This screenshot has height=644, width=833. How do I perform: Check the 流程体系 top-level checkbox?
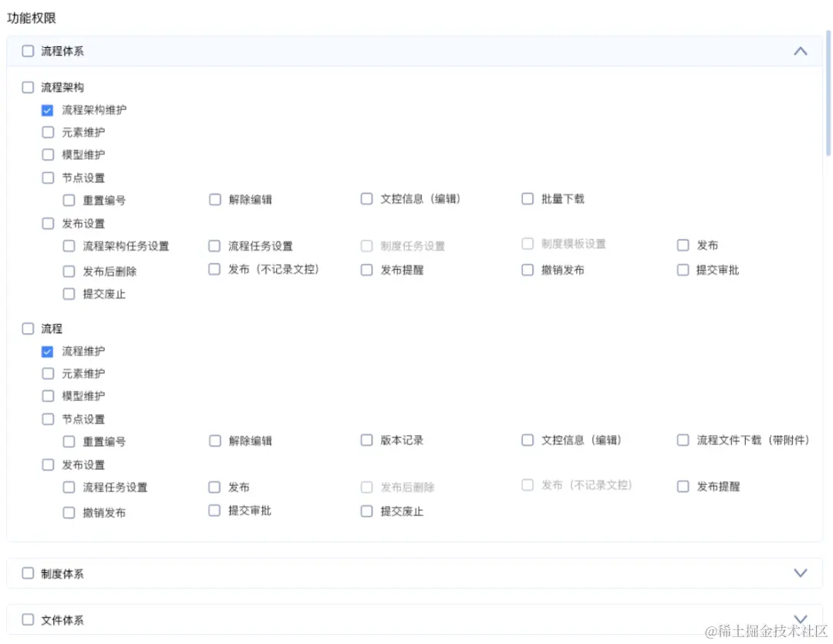[x=28, y=51]
